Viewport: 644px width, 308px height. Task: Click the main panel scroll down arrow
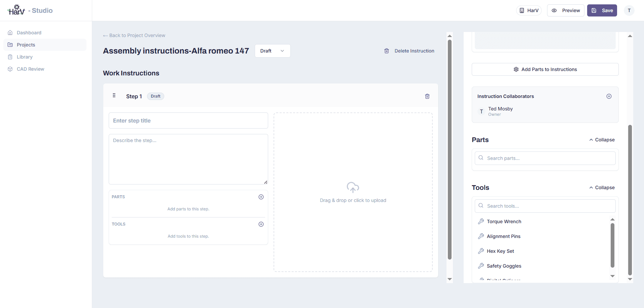pos(450,279)
